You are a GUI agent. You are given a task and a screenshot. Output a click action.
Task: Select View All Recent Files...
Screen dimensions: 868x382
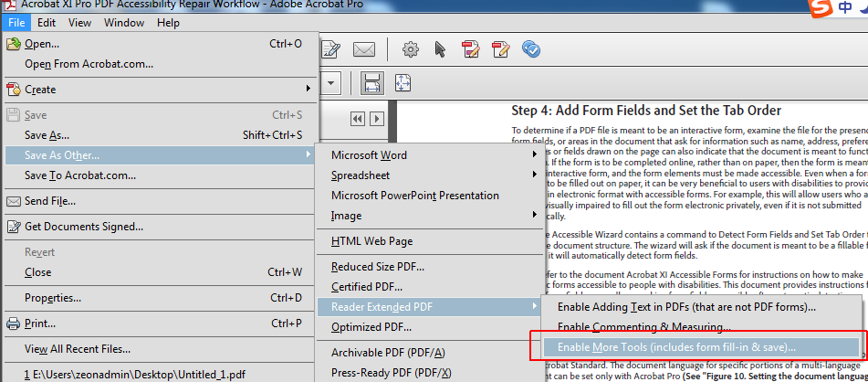click(161, 349)
